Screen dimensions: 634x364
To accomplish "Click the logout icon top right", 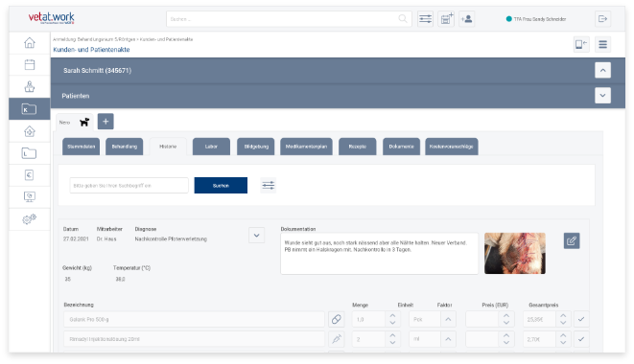I will (603, 19).
